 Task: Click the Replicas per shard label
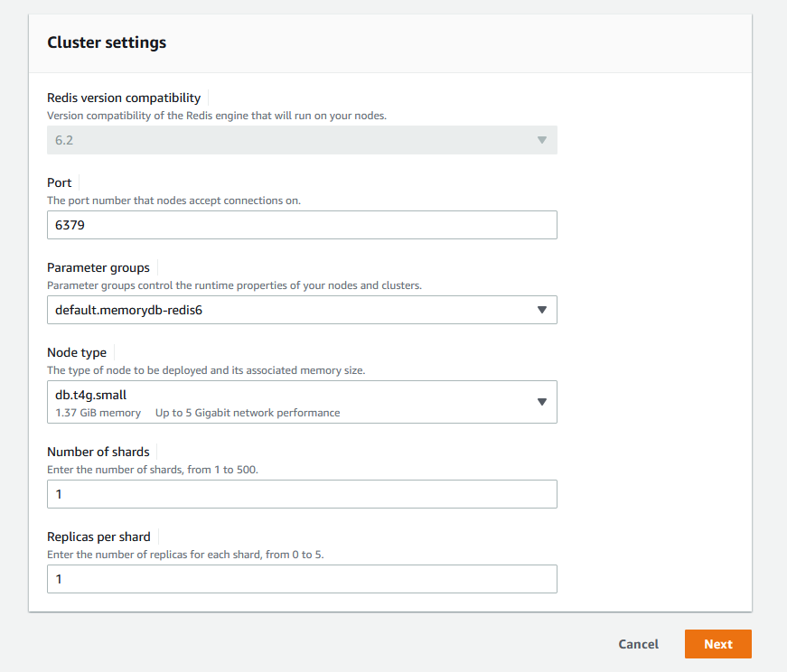98,537
